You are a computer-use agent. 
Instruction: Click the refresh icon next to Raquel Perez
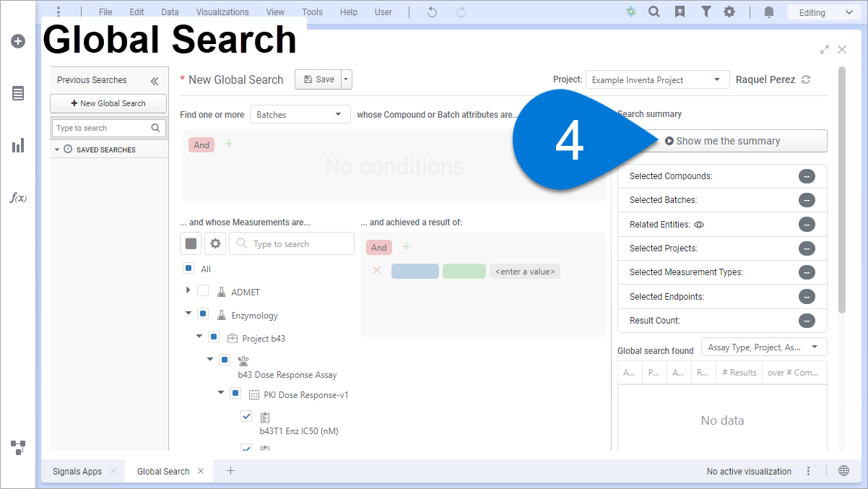(x=806, y=79)
